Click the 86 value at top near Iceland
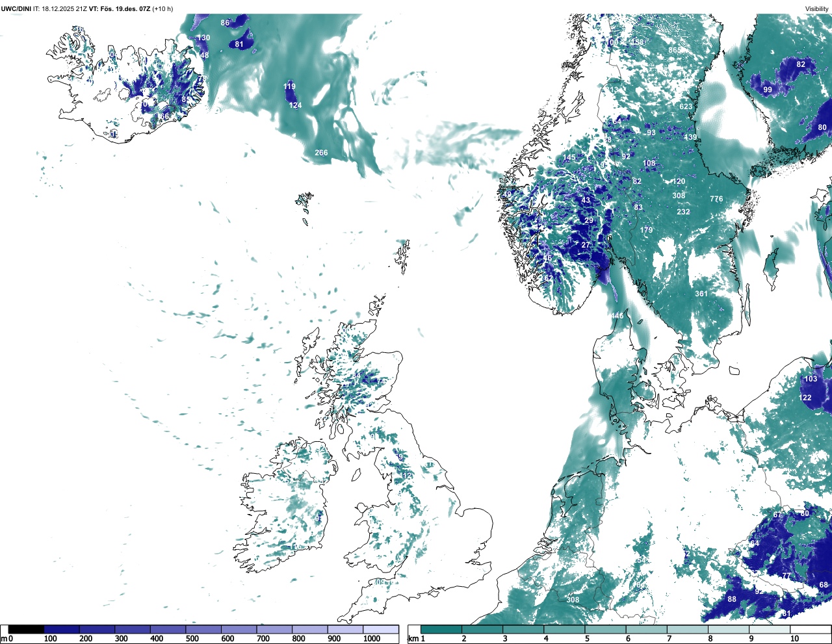 click(225, 23)
